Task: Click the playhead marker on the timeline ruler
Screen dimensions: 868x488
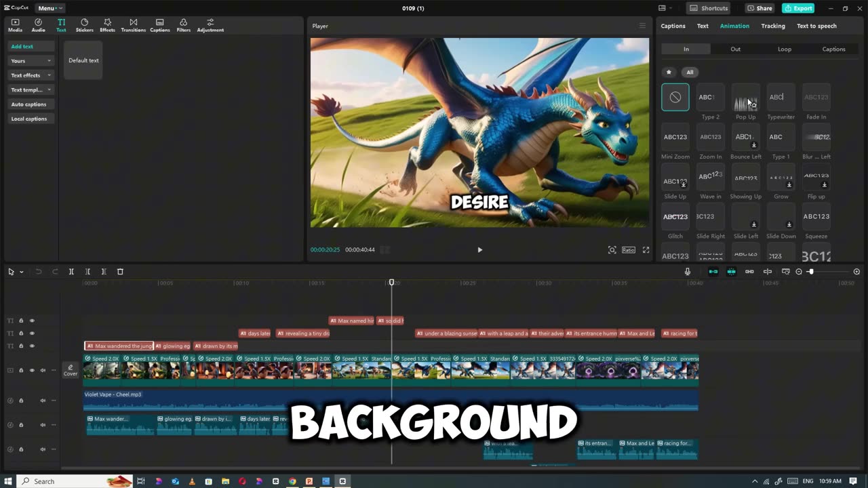Action: tap(391, 282)
